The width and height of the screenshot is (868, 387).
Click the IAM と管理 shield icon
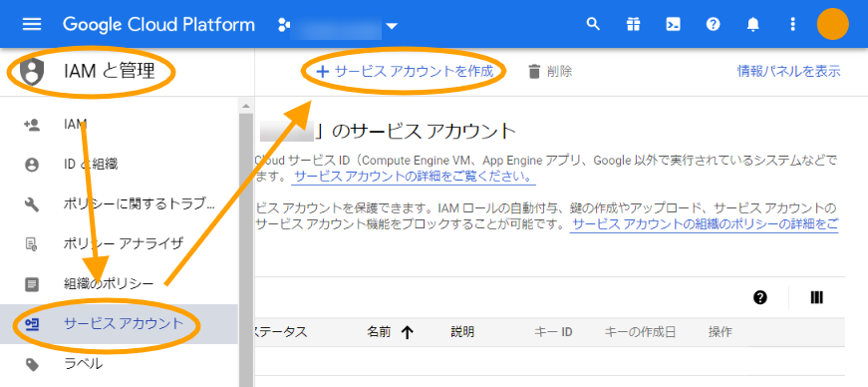(x=31, y=72)
